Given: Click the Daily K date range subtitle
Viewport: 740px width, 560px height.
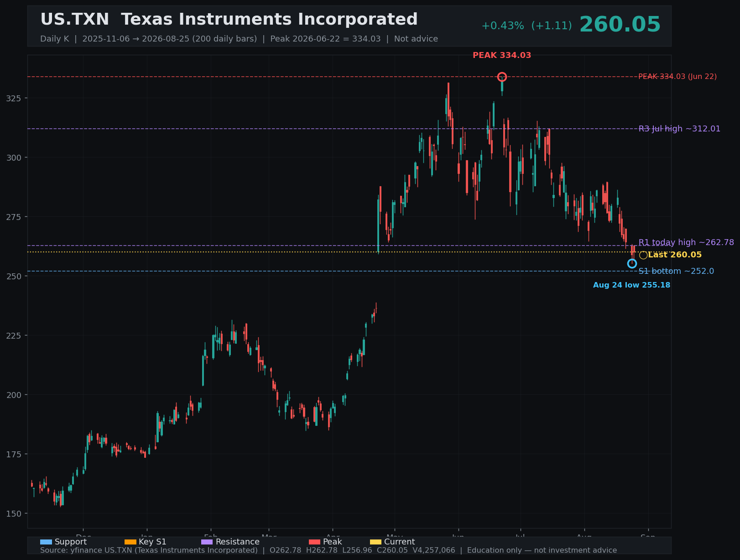Looking at the screenshot, I should point(239,39).
